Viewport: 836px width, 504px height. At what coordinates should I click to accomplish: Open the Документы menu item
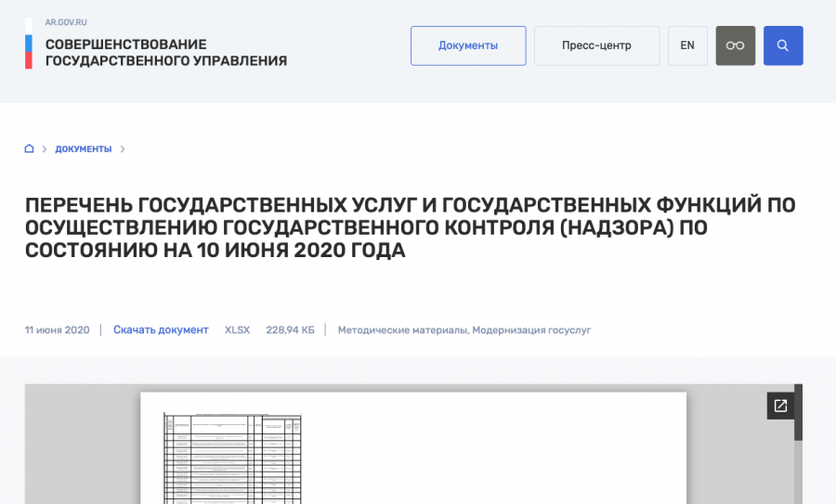[468, 45]
